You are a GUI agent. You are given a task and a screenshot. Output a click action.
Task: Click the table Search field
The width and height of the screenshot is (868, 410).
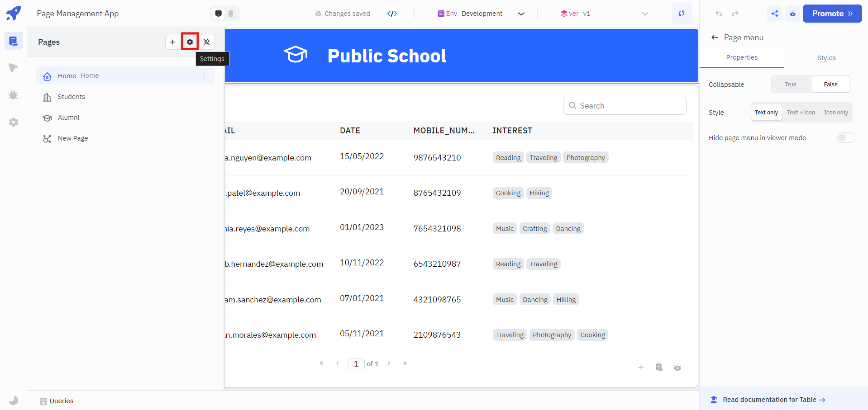tap(625, 106)
